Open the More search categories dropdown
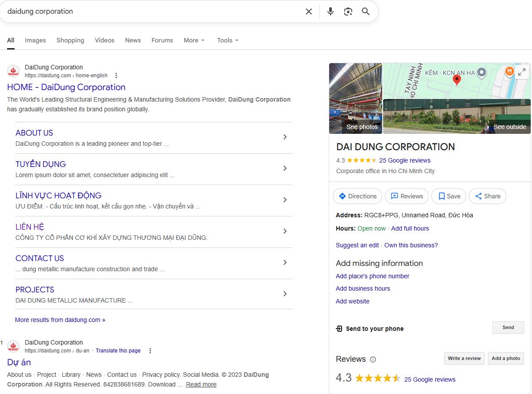Image resolution: width=532 pixels, height=394 pixels. (194, 40)
